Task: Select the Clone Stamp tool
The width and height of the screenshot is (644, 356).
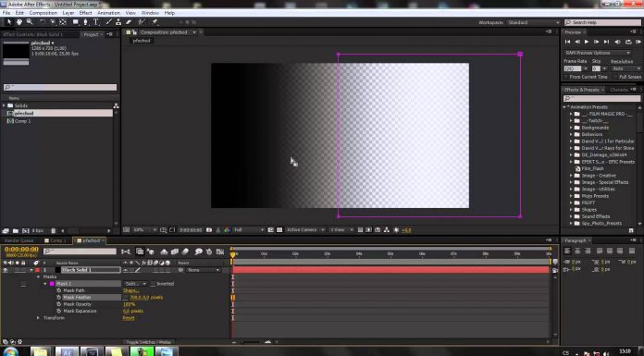Action: (x=118, y=22)
